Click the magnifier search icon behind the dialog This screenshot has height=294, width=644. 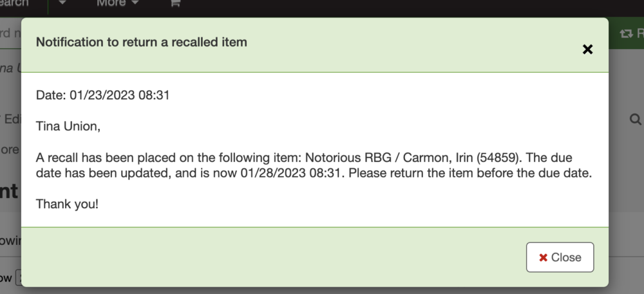click(635, 119)
